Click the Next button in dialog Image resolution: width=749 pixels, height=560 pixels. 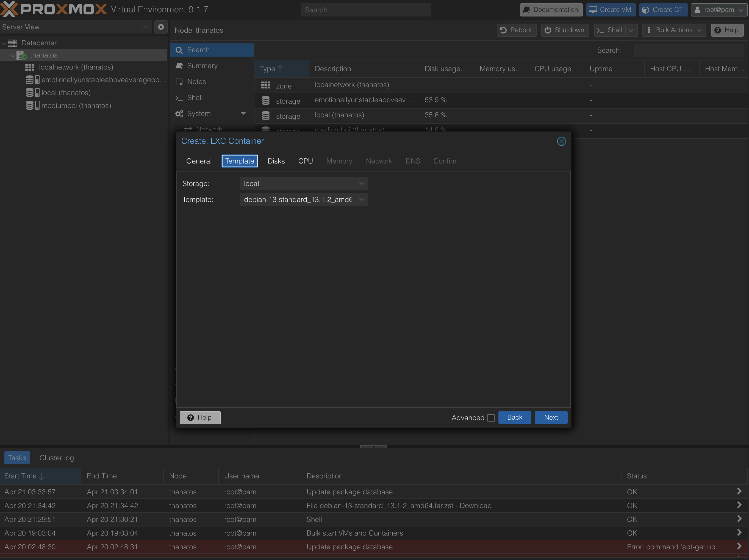point(551,417)
